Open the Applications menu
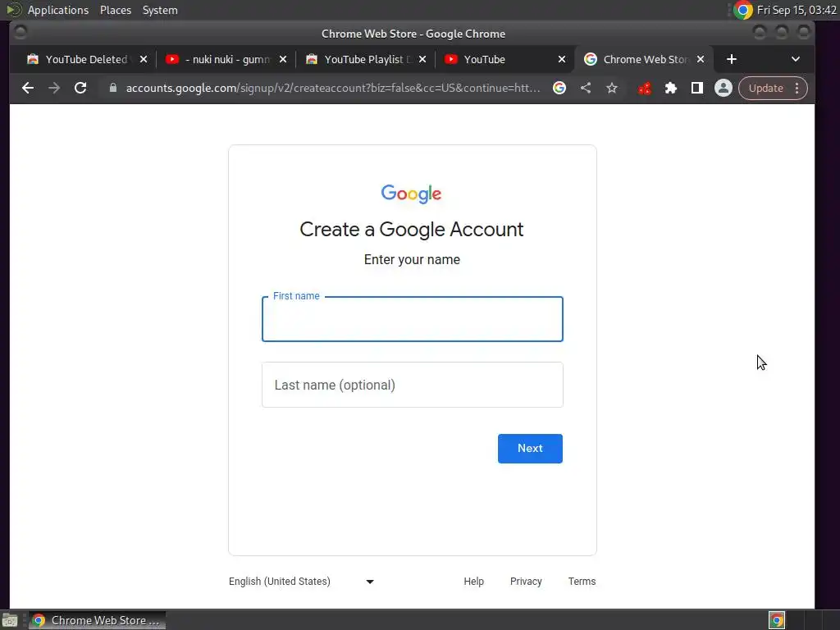This screenshot has width=840, height=630. pos(58,10)
